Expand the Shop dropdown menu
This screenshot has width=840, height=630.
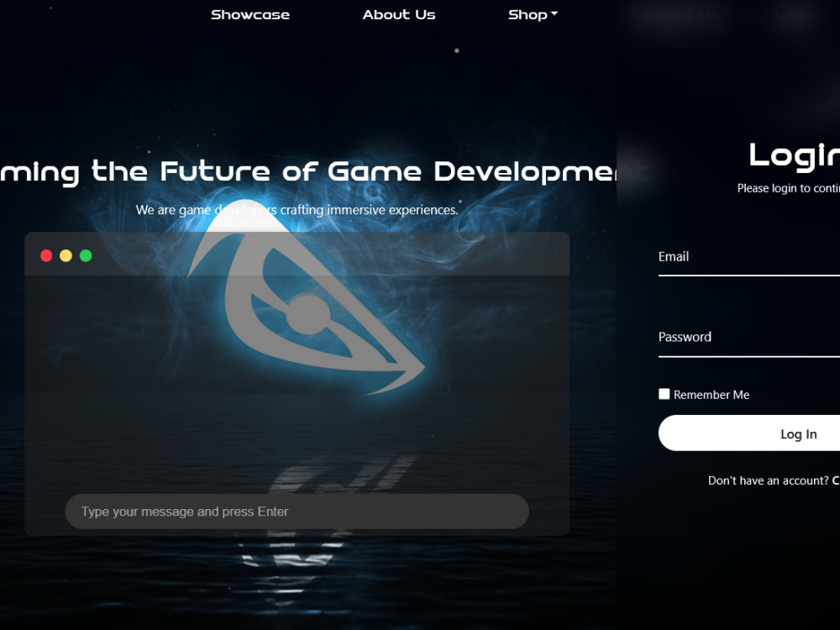pyautogui.click(x=533, y=14)
